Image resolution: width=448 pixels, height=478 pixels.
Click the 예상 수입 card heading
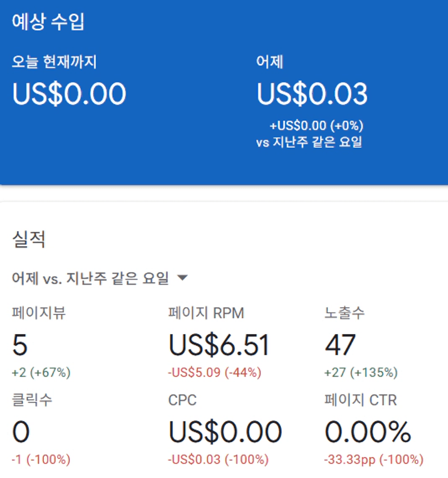coord(48,22)
